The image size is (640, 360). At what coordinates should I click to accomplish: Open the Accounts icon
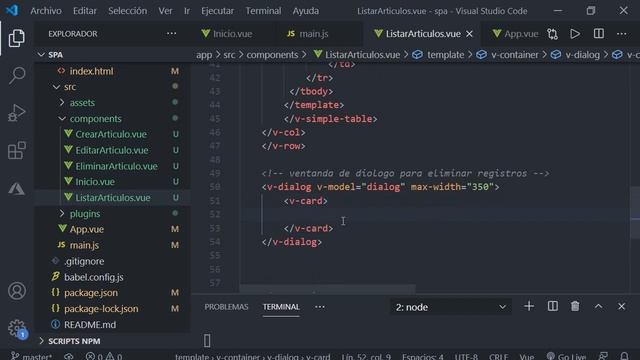coord(16,291)
